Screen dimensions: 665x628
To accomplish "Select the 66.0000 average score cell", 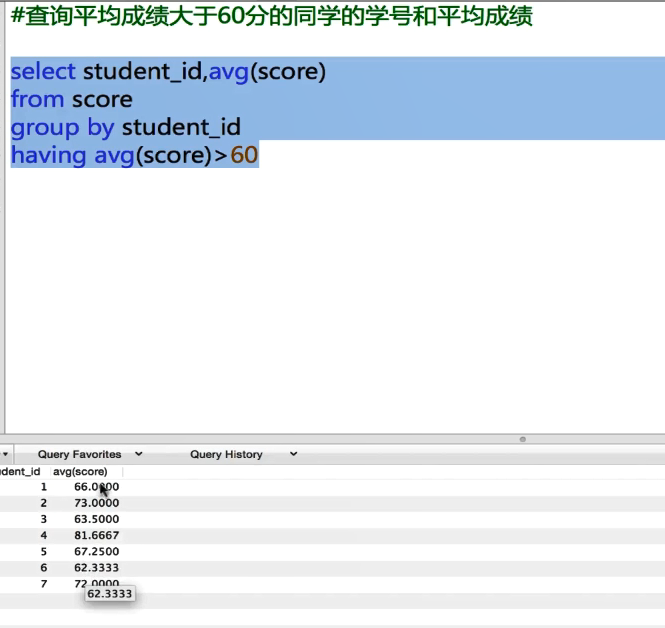I will (96, 487).
